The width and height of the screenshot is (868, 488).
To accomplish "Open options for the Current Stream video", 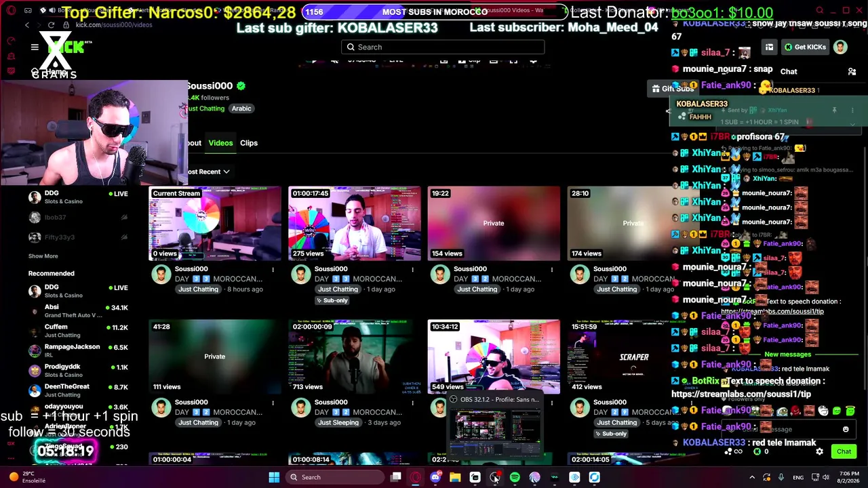I will 273,270.
